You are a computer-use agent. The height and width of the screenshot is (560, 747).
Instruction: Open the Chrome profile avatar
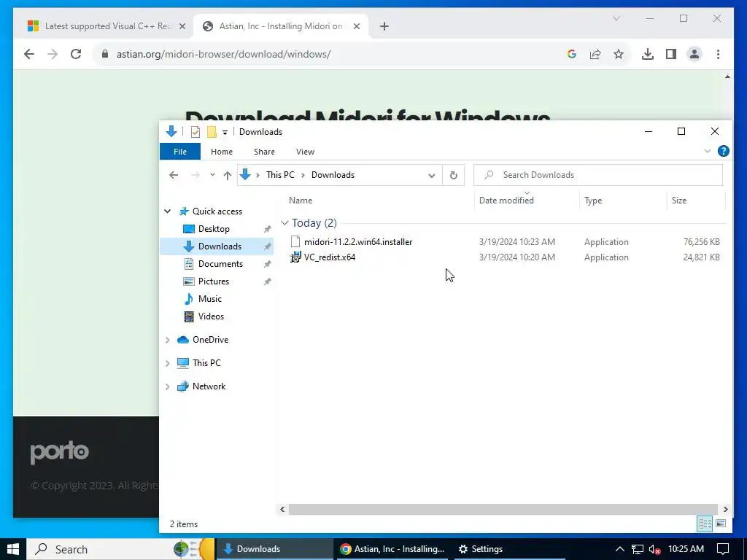pyautogui.click(x=694, y=54)
